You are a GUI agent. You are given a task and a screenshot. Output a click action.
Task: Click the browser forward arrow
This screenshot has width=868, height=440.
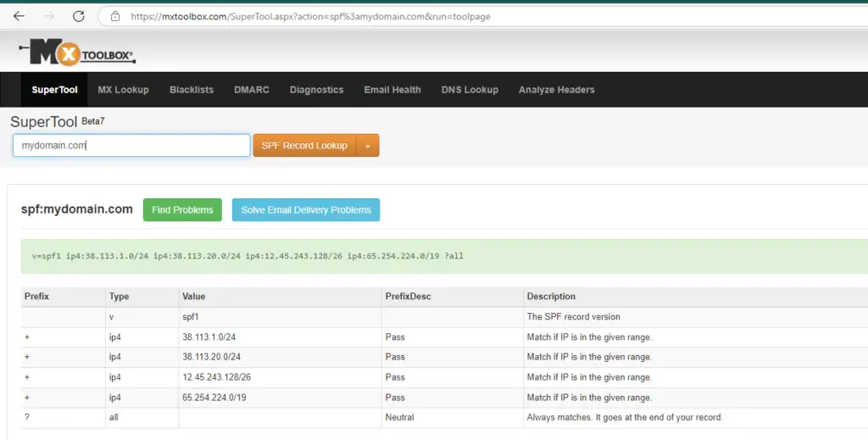[x=49, y=16]
